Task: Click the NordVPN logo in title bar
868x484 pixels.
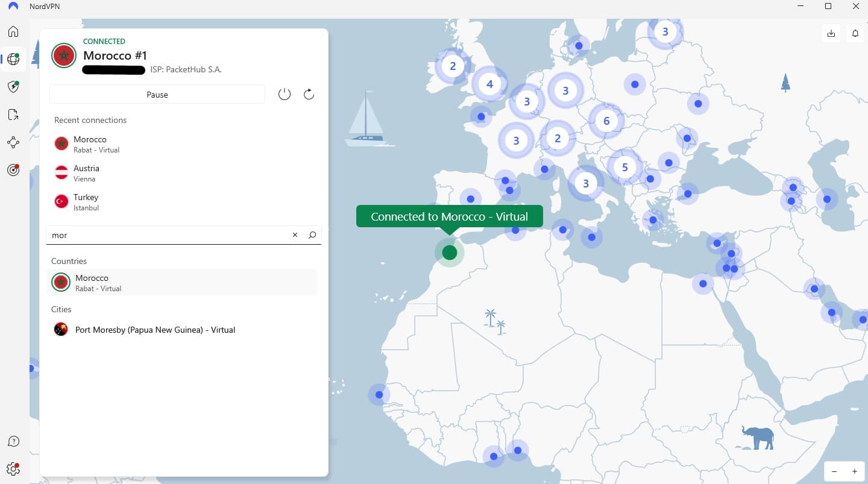Action: tap(13, 7)
